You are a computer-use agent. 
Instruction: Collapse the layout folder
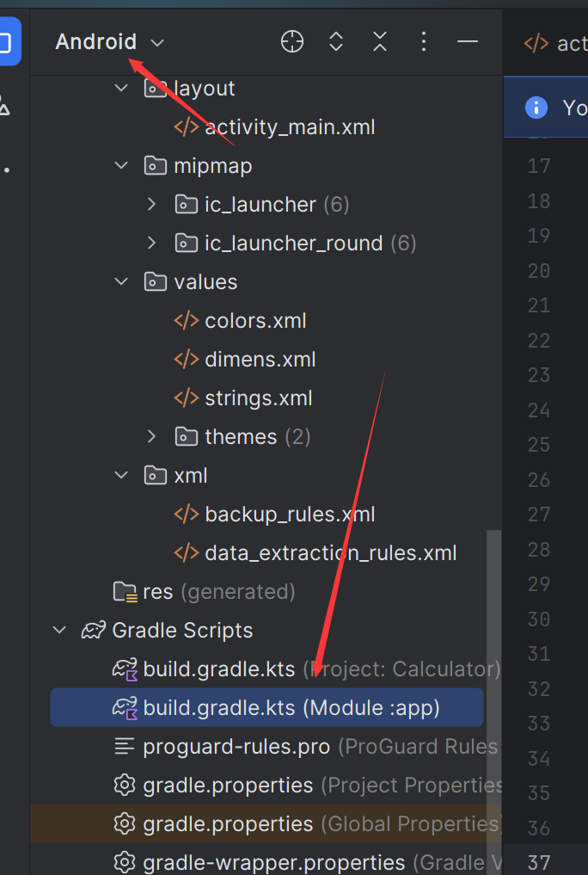pos(121,88)
